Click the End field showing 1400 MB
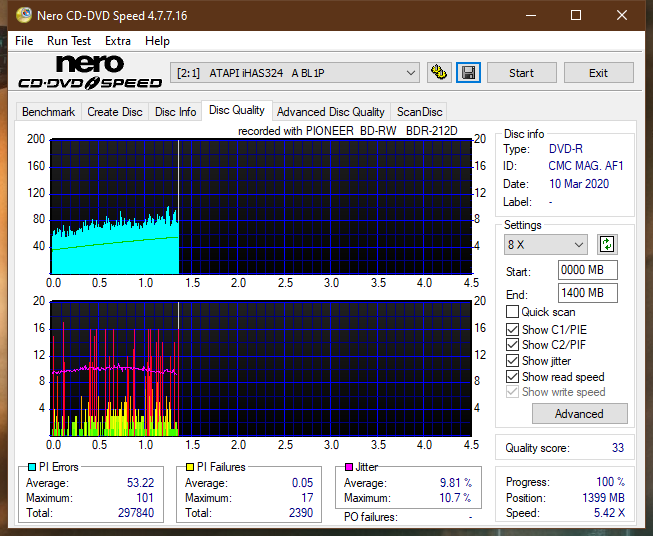The image size is (653, 536). [587, 293]
